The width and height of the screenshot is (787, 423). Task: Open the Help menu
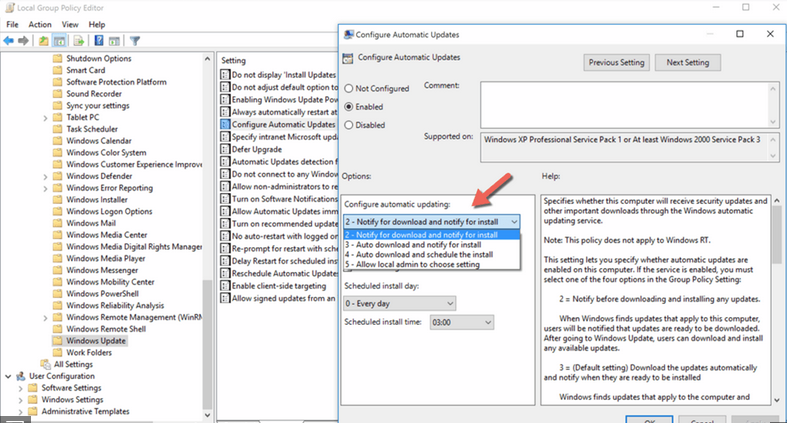pos(97,24)
